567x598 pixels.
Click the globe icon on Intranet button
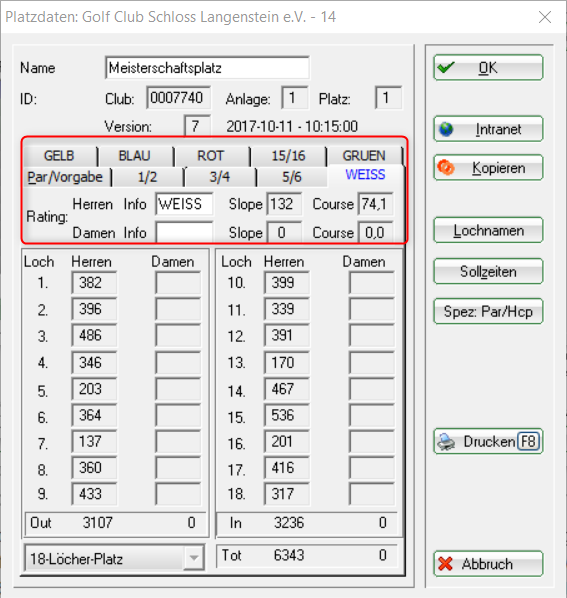pyautogui.click(x=446, y=129)
